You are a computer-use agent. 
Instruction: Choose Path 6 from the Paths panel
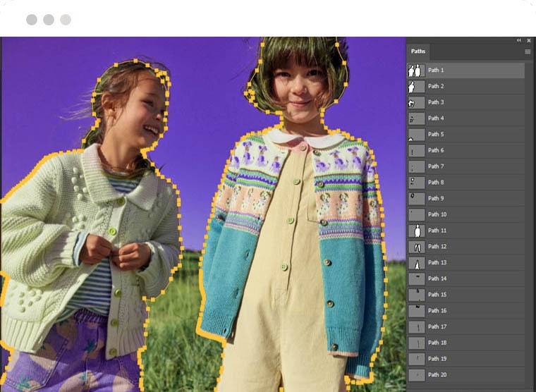[x=437, y=150]
